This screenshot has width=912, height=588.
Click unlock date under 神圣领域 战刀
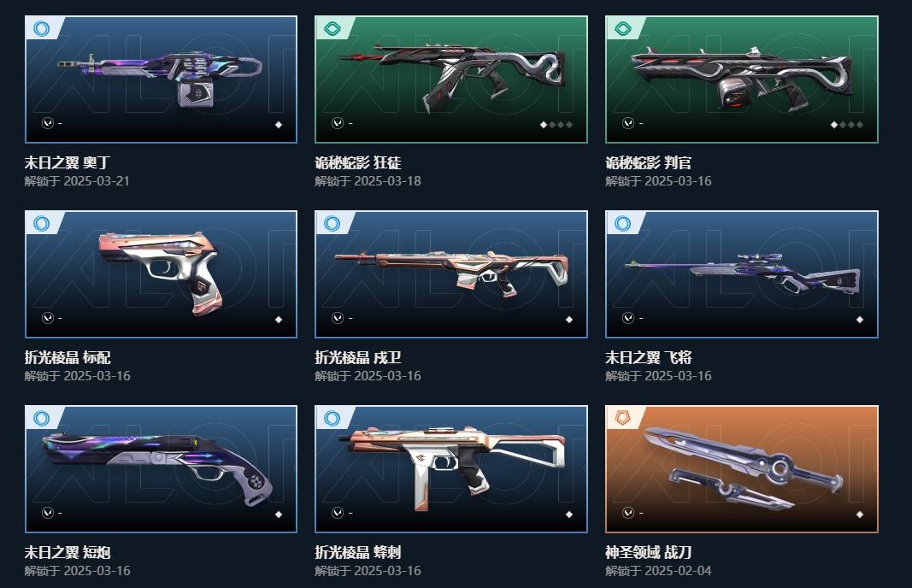click(x=658, y=571)
